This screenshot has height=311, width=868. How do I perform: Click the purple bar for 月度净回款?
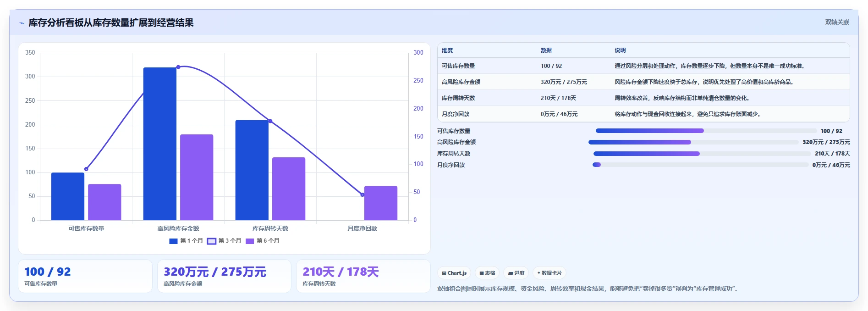pos(381,203)
